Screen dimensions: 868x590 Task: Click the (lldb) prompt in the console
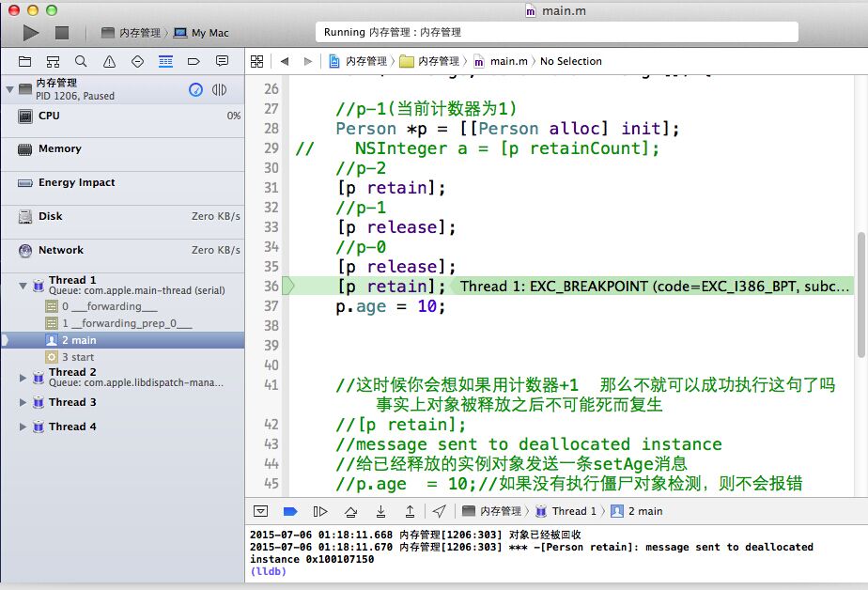(x=268, y=572)
